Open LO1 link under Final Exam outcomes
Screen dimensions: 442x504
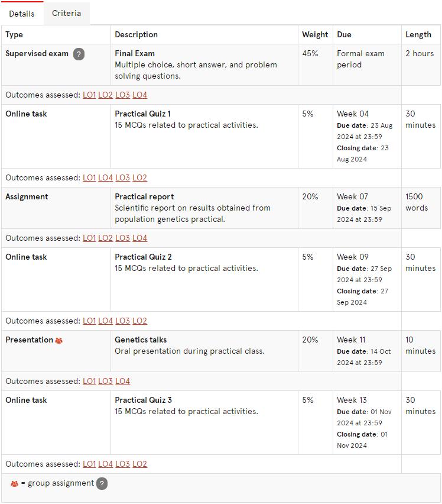point(89,95)
